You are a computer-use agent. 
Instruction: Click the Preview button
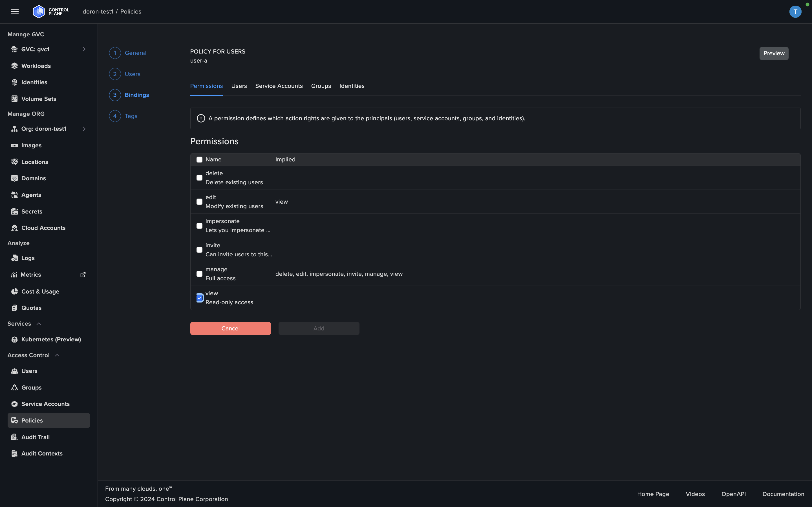click(774, 53)
